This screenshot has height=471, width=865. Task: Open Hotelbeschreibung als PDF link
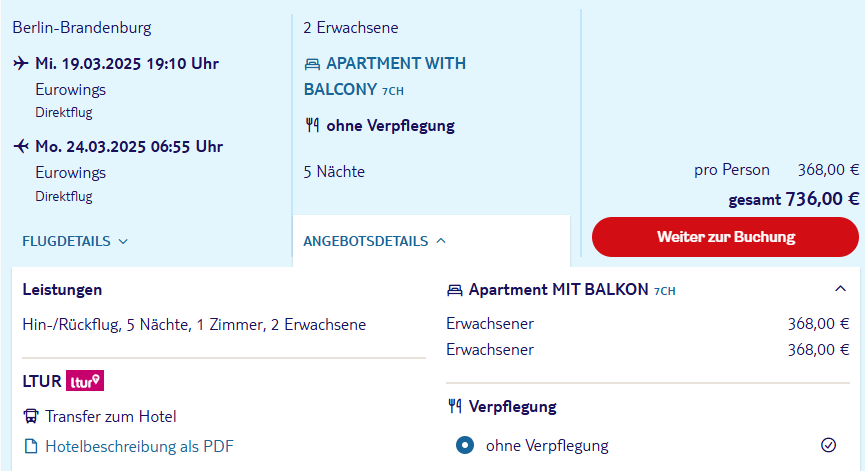tap(140, 446)
